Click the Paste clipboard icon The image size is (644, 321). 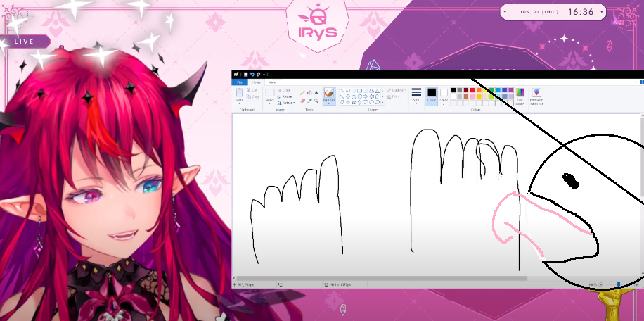(240, 92)
